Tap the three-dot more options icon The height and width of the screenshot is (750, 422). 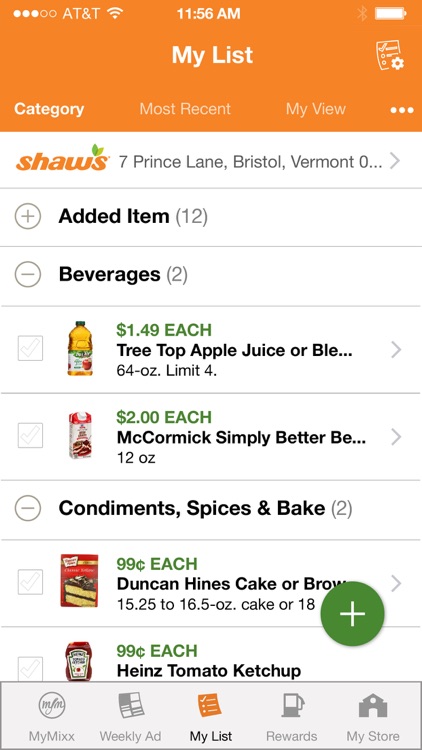401,110
